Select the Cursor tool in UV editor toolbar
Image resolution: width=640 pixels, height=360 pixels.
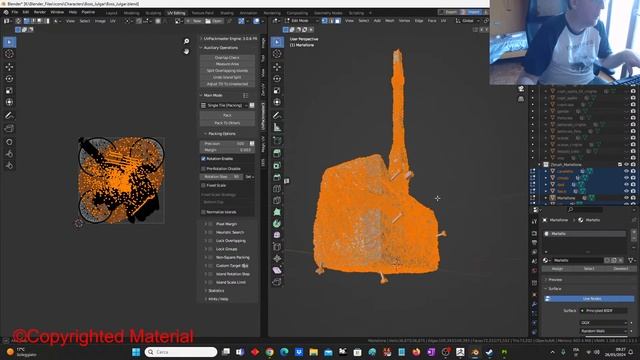(9, 54)
